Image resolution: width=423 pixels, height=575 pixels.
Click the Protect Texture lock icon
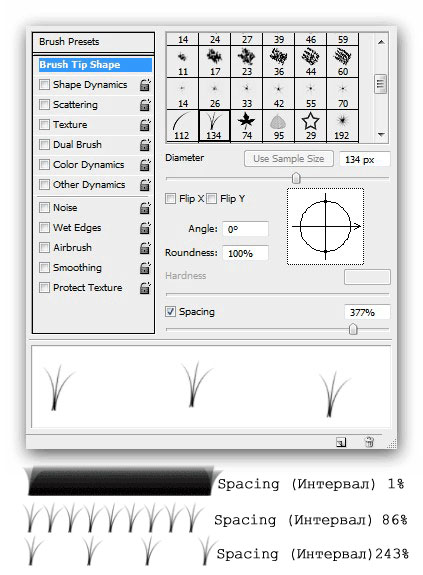click(x=145, y=288)
